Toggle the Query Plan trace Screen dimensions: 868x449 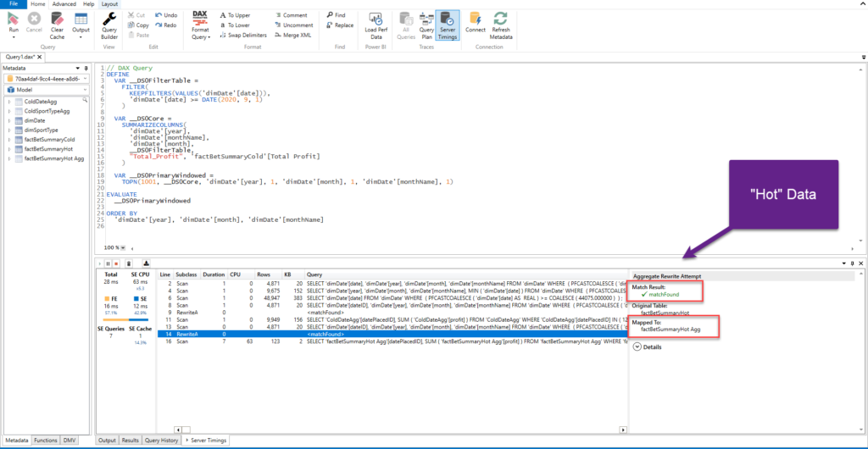click(426, 26)
